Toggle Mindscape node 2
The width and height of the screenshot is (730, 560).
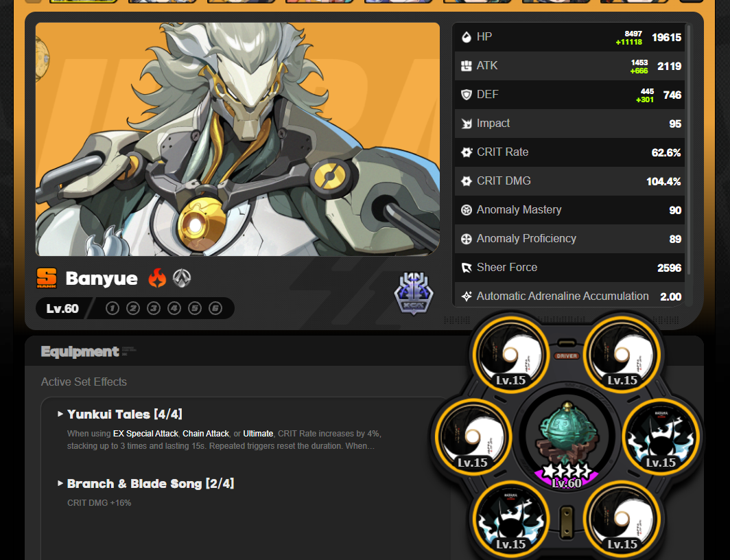tap(133, 308)
